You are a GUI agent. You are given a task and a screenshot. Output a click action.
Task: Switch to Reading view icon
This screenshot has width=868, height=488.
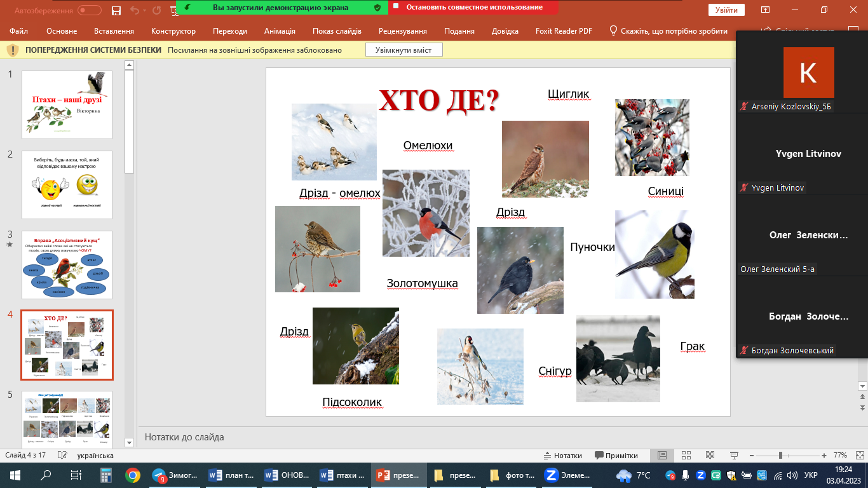coord(710,456)
